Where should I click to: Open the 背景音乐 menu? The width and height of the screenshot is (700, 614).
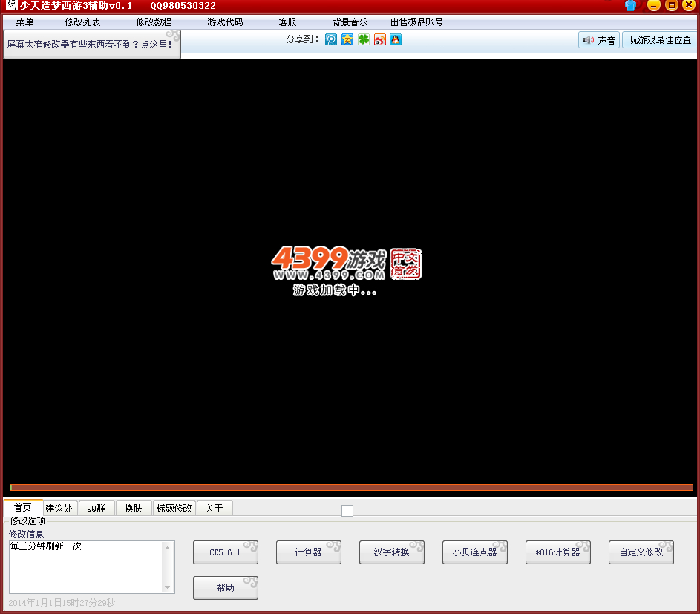(350, 22)
